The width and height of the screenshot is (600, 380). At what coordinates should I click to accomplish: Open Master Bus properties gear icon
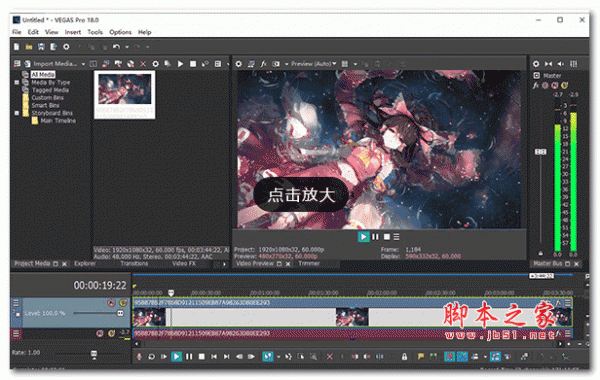click(536, 64)
